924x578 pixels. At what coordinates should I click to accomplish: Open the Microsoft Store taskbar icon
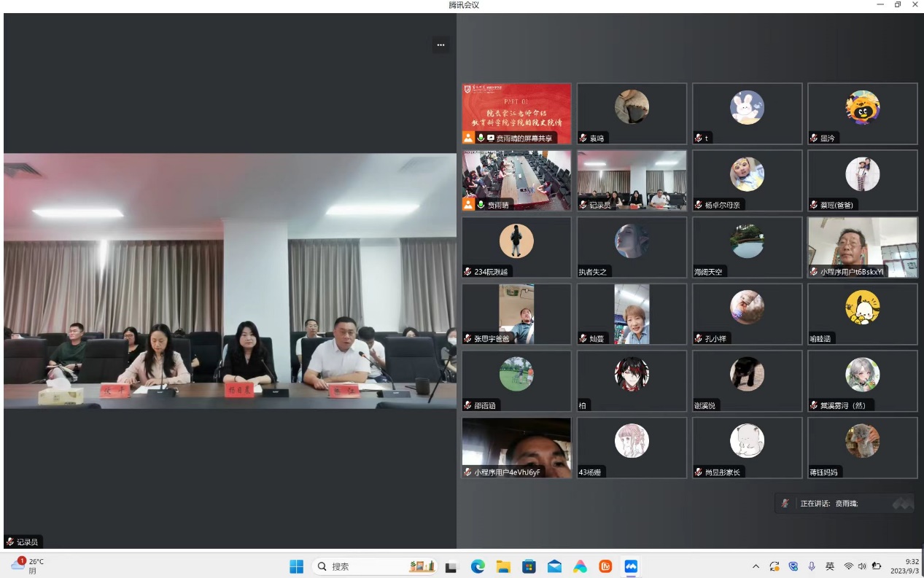529,566
